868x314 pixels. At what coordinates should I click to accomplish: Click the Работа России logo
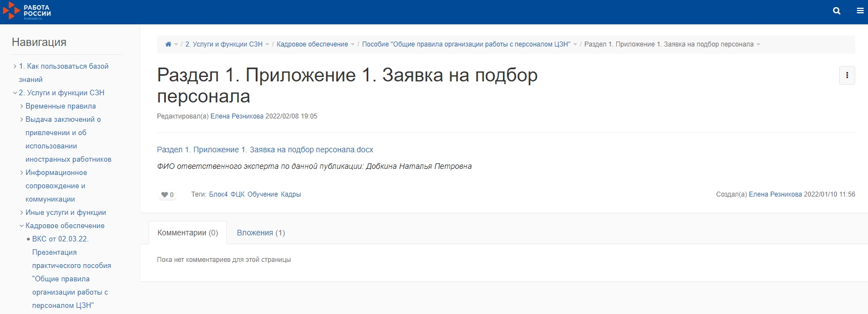(x=27, y=11)
